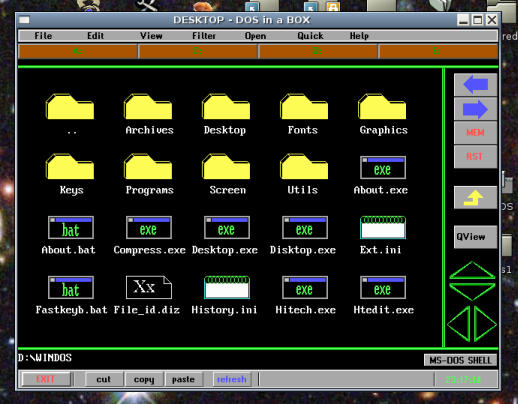Click the clock display in status bar
The image size is (518, 404).
[x=463, y=380]
